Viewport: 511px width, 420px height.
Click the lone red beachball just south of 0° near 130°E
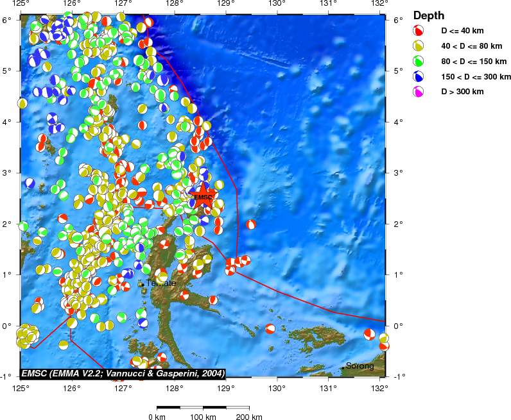click(270, 329)
